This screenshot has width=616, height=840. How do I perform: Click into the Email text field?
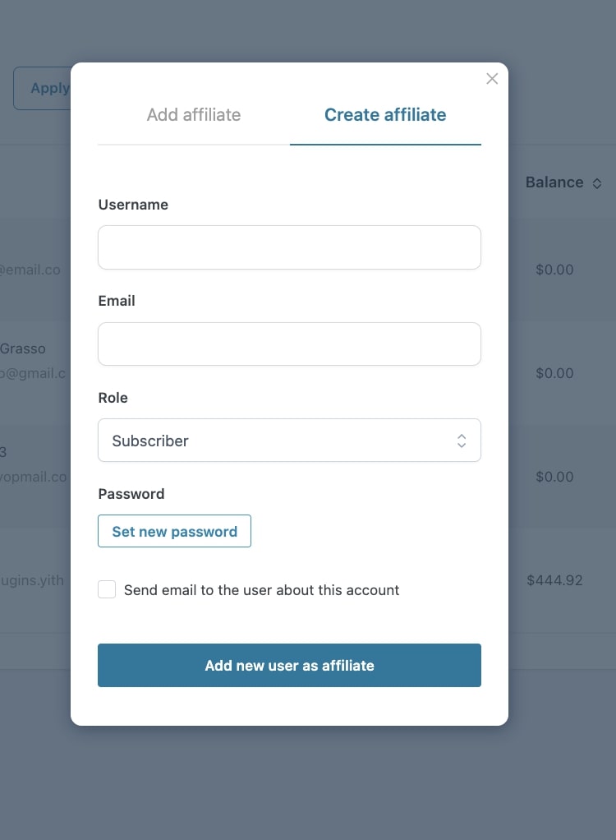click(x=290, y=344)
